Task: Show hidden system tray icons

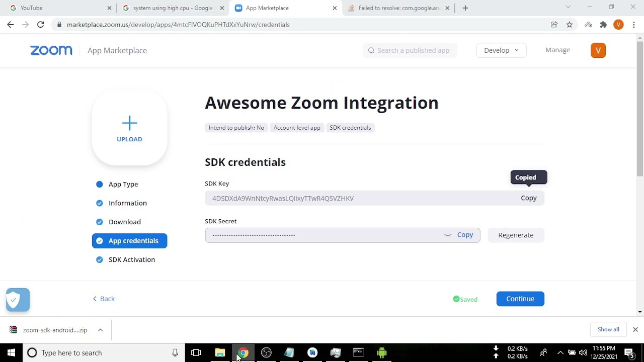Action: (x=560, y=353)
